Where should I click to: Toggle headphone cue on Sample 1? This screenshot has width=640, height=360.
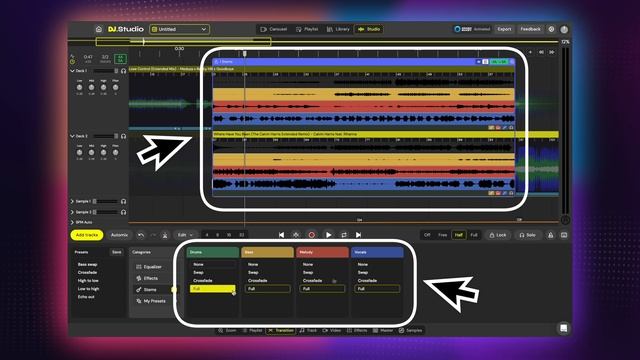click(123, 201)
